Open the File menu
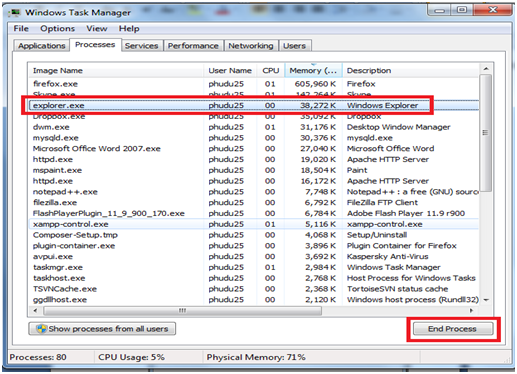Image resolution: width=517 pixels, height=374 pixels. (x=21, y=29)
